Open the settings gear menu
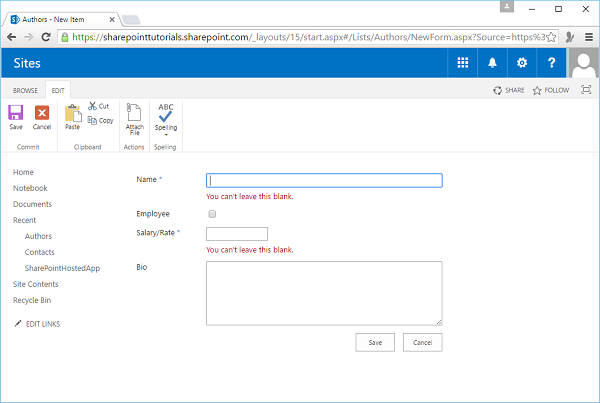 point(521,63)
